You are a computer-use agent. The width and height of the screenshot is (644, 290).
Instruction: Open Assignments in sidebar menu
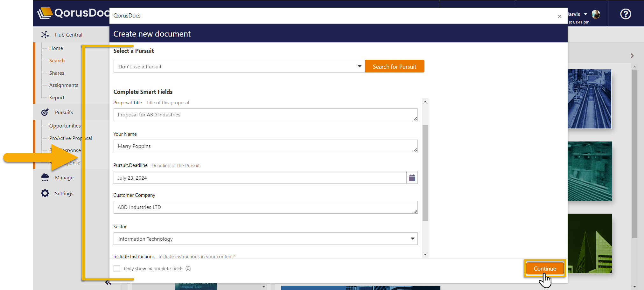click(64, 85)
